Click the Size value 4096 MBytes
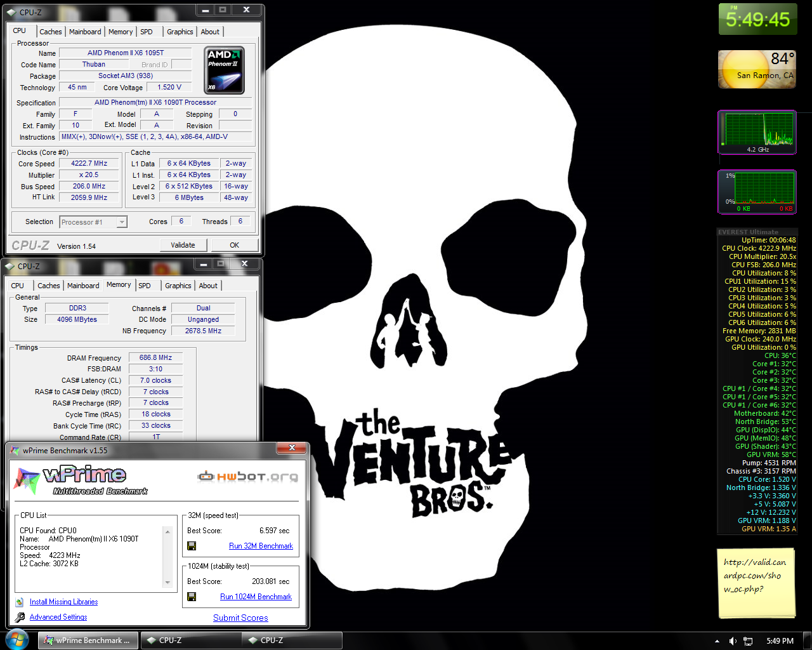This screenshot has height=650, width=812. point(77,319)
